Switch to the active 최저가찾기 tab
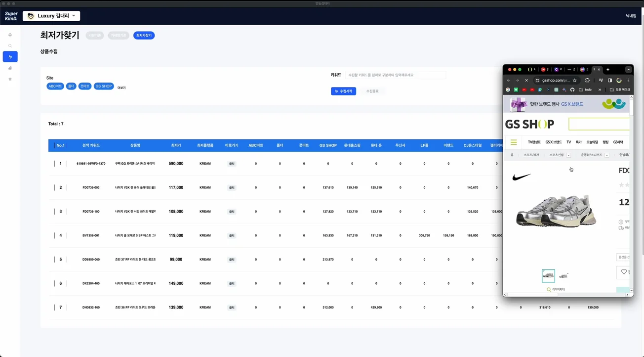This screenshot has width=644, height=357. [x=144, y=36]
